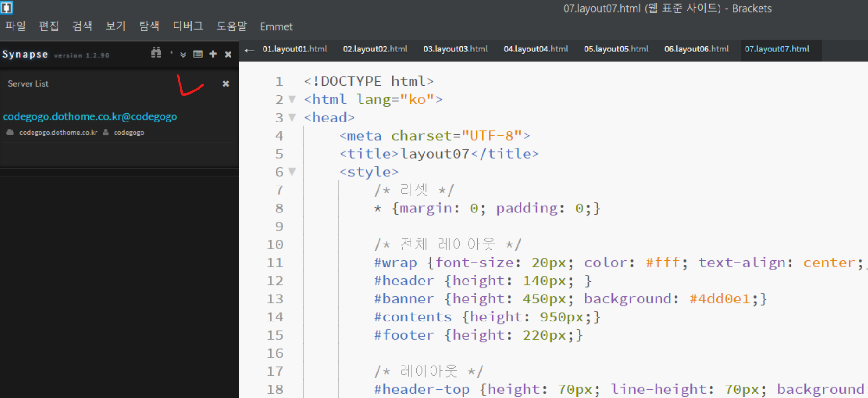Click the left arrow before the file tabs

250,50
